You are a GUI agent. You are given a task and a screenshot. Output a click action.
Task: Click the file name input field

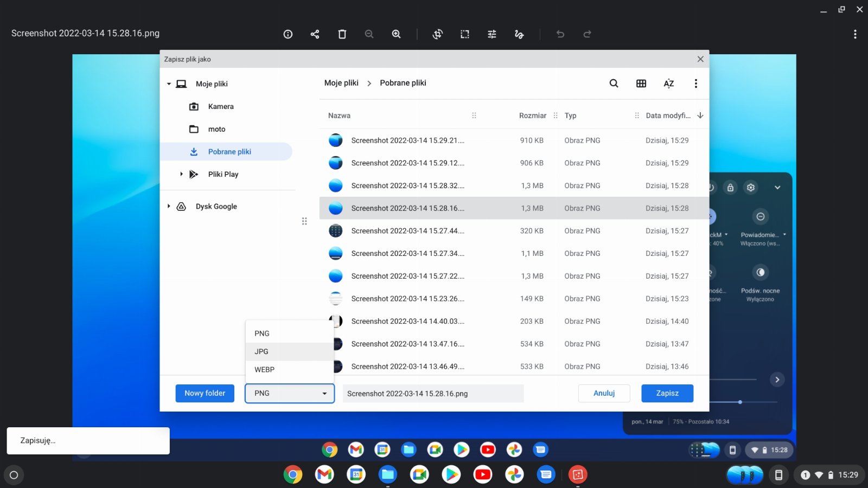433,394
